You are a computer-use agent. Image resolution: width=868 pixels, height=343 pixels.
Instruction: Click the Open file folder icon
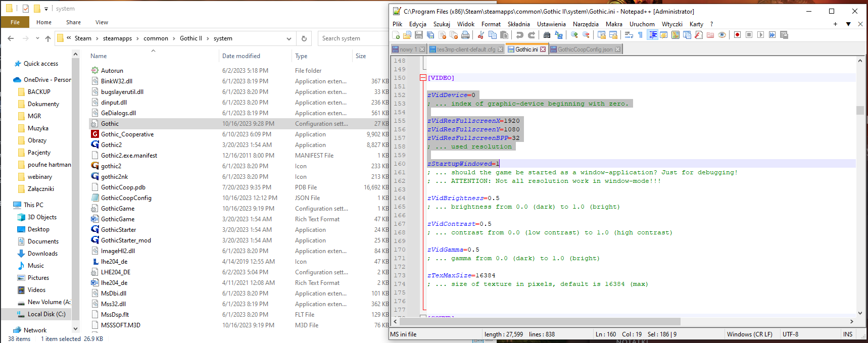(x=407, y=35)
